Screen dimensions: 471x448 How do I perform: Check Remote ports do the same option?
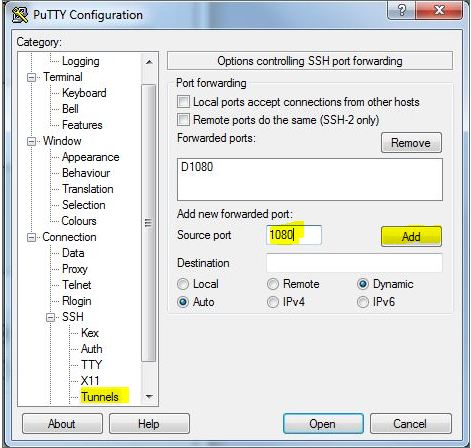click(x=183, y=120)
